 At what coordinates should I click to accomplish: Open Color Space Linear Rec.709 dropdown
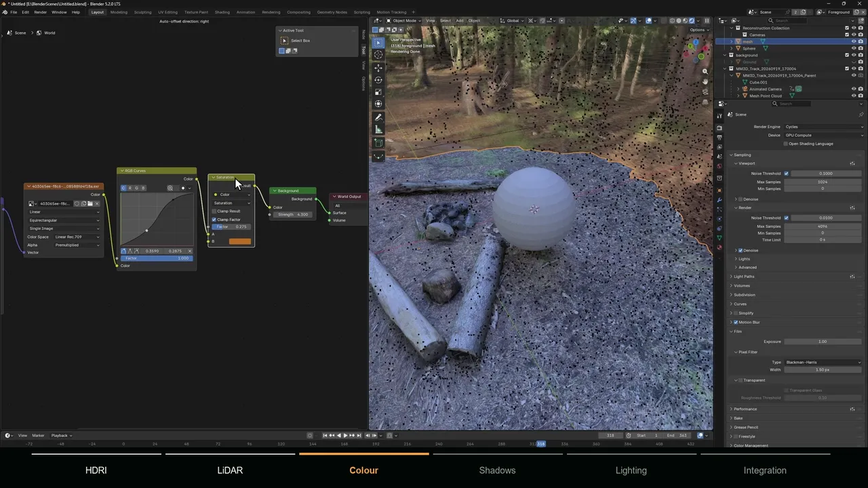(77, 237)
